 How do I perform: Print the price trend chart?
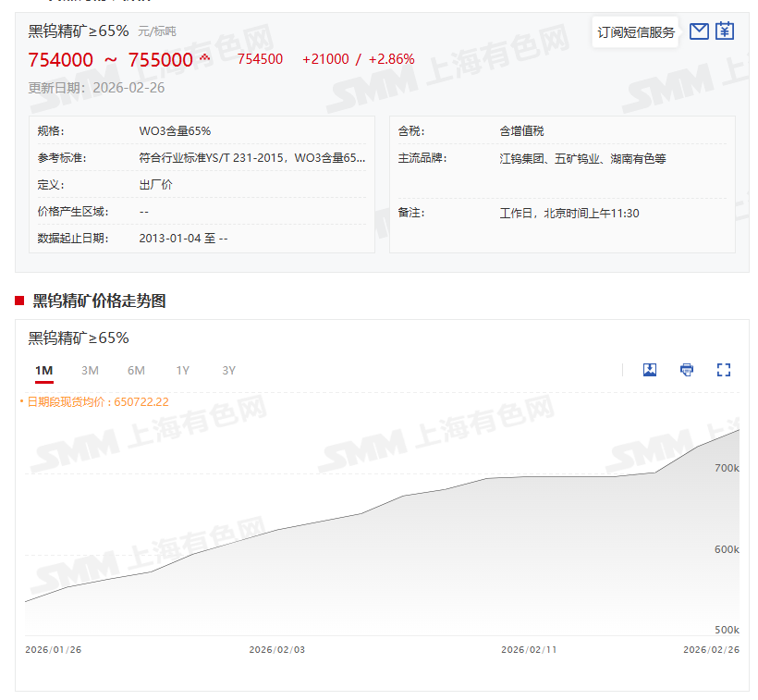click(x=687, y=370)
